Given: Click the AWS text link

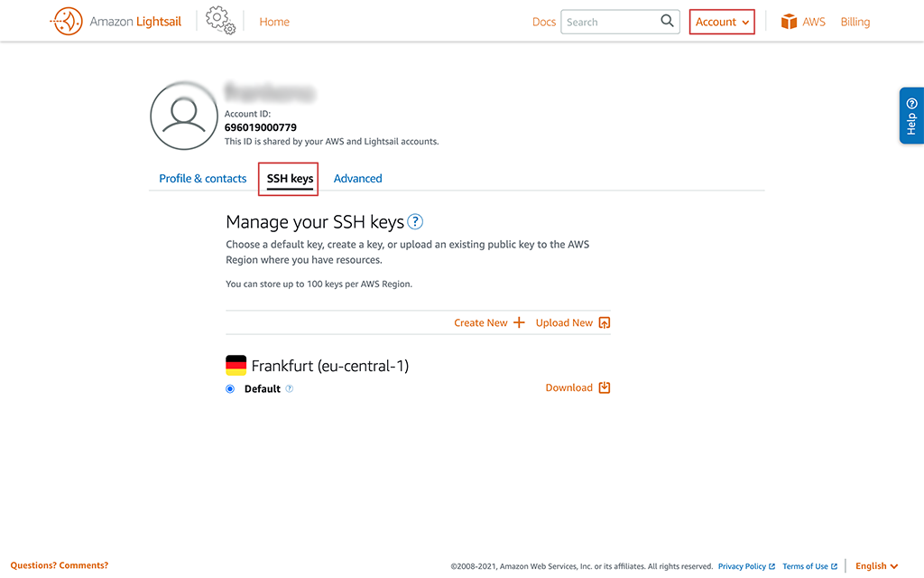Looking at the screenshot, I should (x=814, y=22).
